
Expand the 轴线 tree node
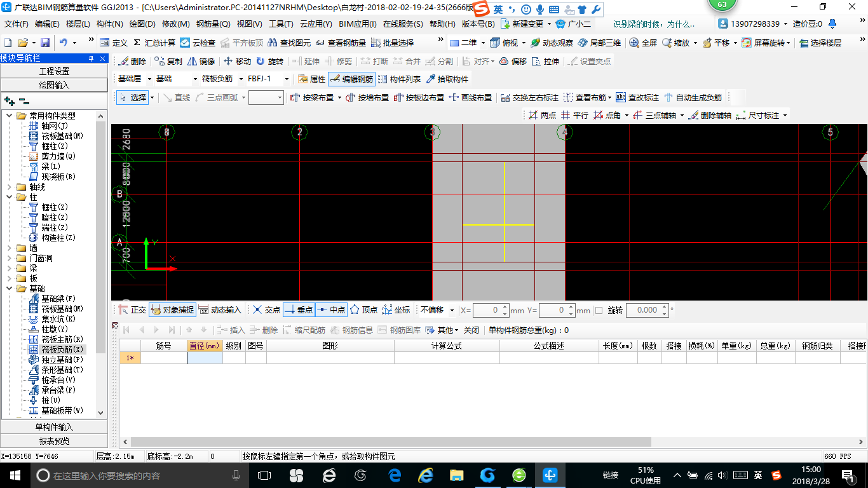tap(10, 187)
